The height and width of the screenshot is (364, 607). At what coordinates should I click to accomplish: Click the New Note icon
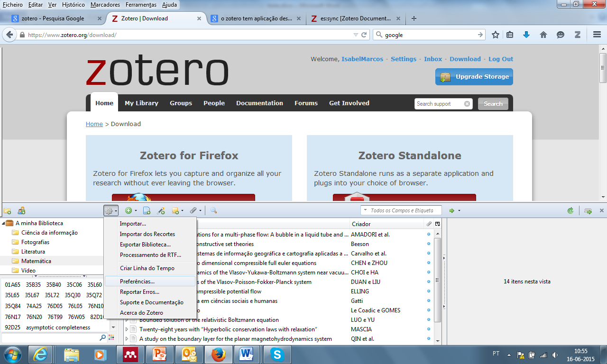point(175,210)
